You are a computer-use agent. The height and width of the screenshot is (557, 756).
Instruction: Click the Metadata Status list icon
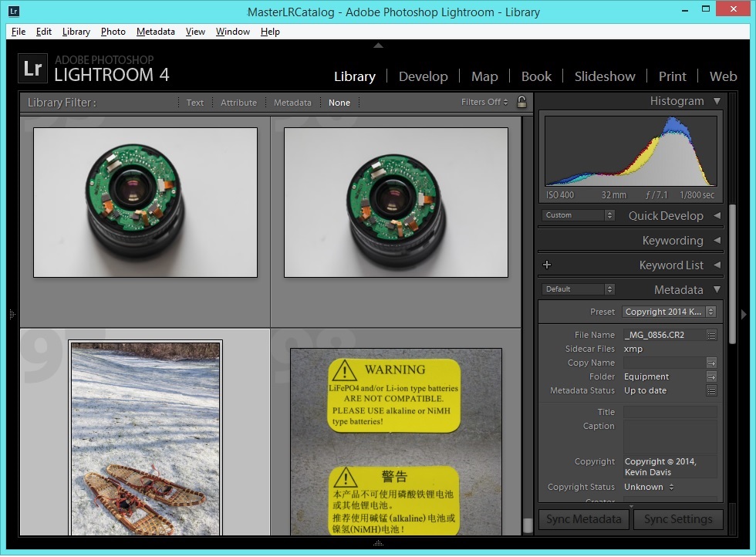coord(711,390)
